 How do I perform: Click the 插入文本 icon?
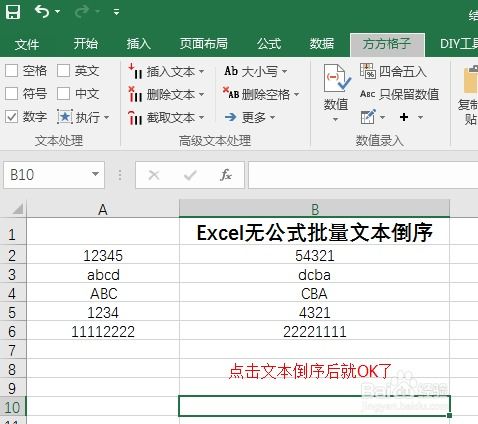click(136, 71)
